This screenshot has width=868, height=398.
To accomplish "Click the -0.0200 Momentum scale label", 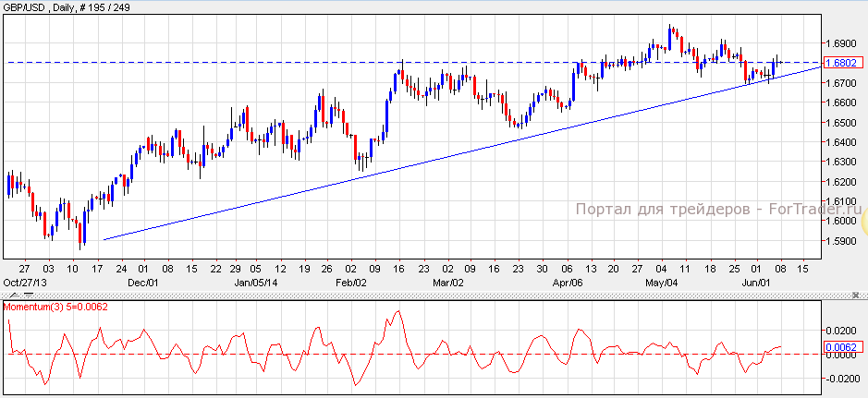I will click(x=840, y=379).
